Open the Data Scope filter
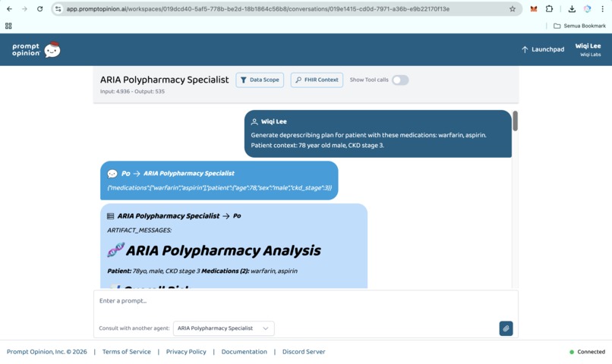612x364 pixels. point(260,80)
